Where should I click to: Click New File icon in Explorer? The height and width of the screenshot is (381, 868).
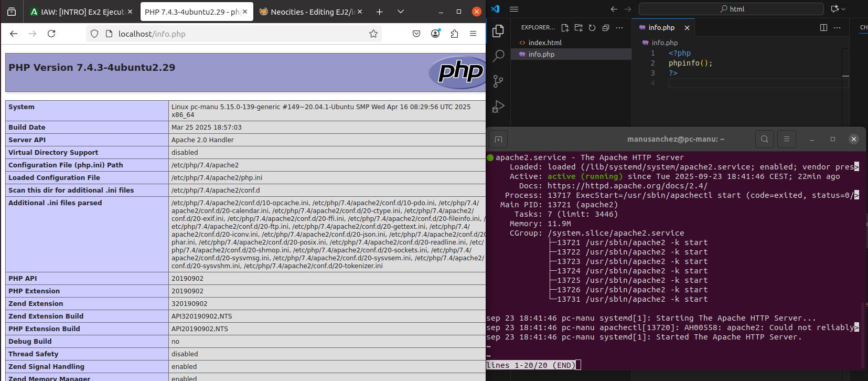(565, 28)
